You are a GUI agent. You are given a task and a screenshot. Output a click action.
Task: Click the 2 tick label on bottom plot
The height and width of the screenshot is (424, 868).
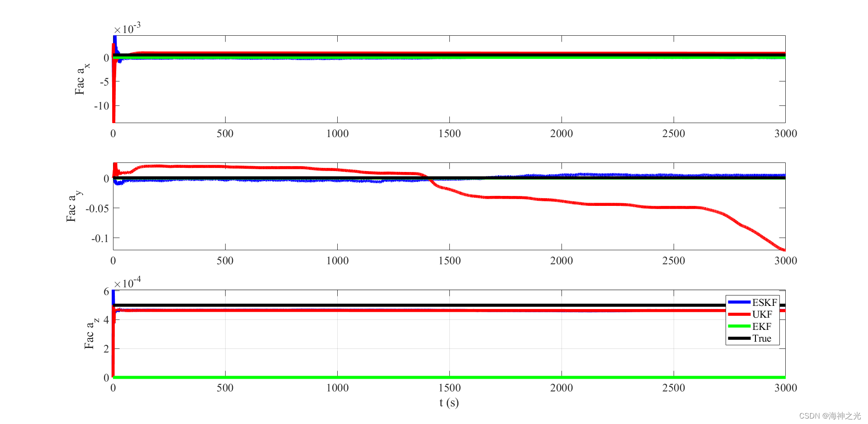pyautogui.click(x=106, y=349)
